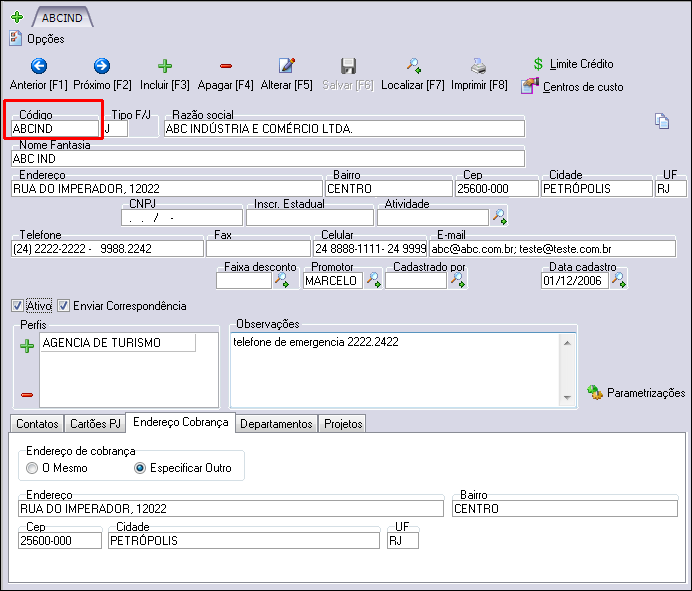Click the billing Bairro field
The width and height of the screenshot is (692, 591).
[x=565, y=508]
